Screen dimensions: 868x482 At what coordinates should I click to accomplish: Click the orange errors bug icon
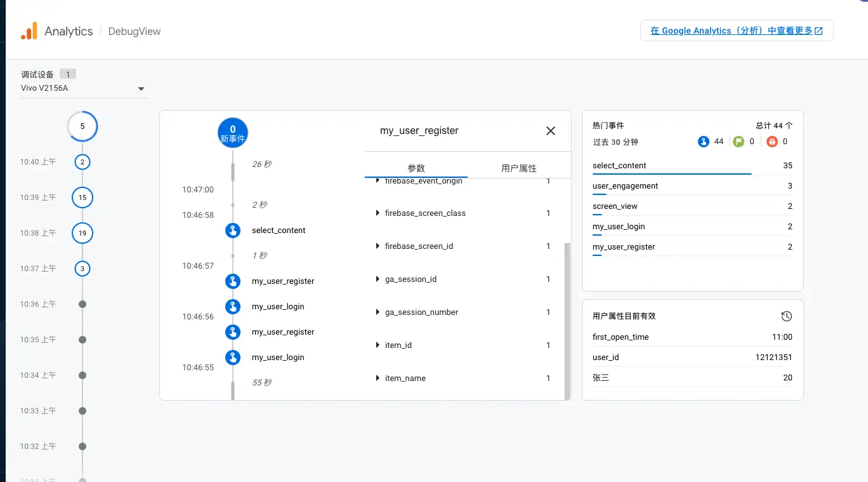[x=772, y=142]
